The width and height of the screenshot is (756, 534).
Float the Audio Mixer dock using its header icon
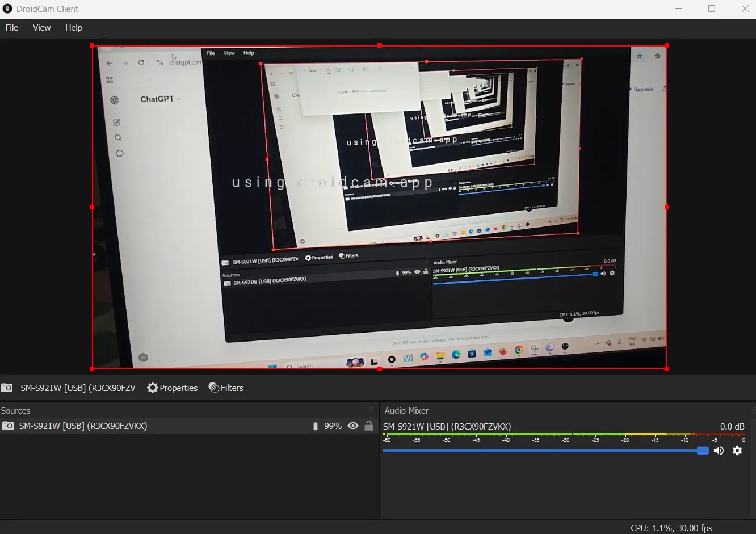pyautogui.click(x=753, y=410)
